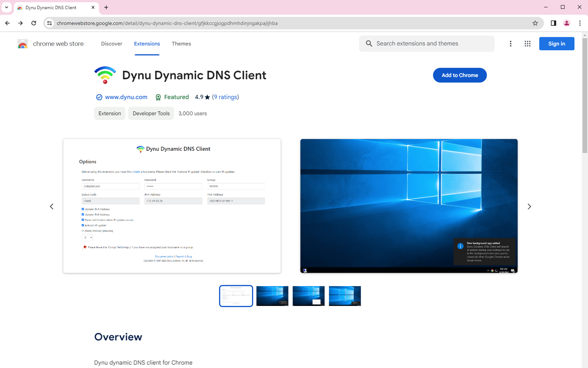
Task: Switch to the Extensions tab
Action: (147, 44)
